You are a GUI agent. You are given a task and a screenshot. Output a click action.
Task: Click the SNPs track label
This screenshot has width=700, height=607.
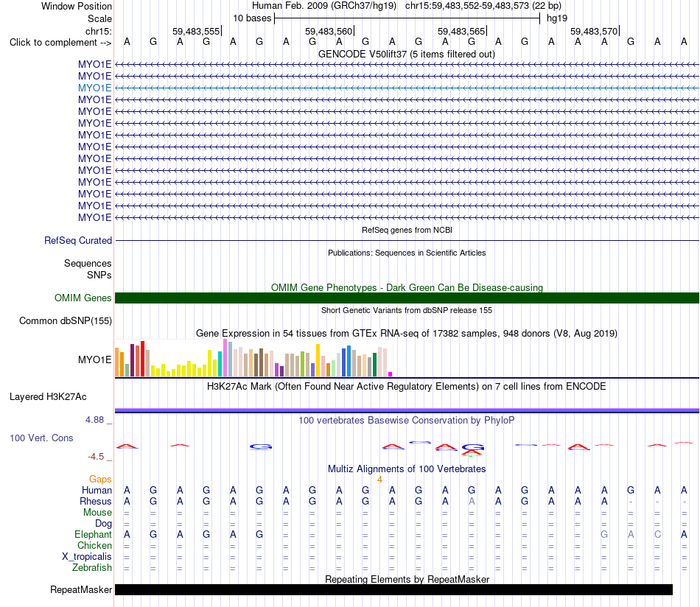pos(99,275)
